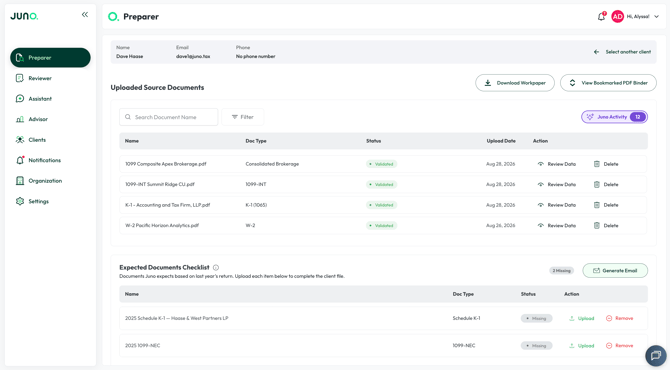
Task: Review Data for K-1 Accounting and Tax Firm
Action: pyautogui.click(x=557, y=205)
